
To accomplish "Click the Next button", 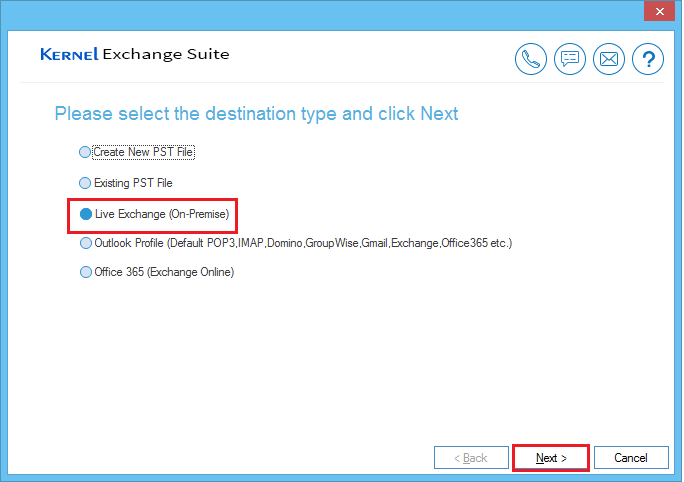I will click(551, 458).
